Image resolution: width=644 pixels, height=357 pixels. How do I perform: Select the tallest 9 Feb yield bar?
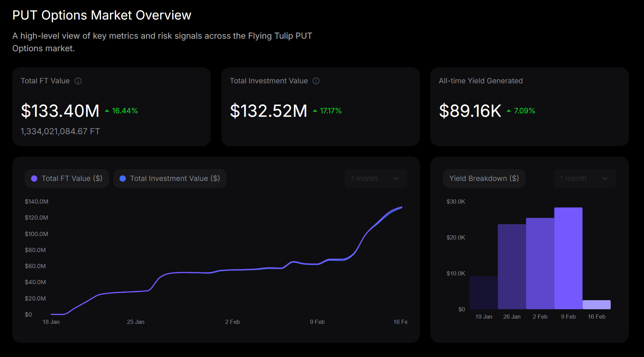(568, 258)
